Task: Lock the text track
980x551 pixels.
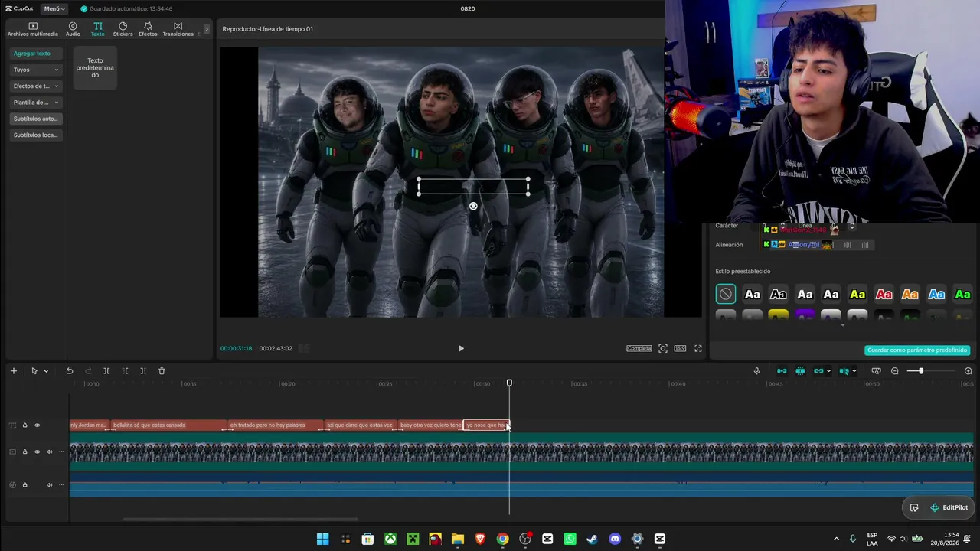Action: pyautogui.click(x=24, y=425)
